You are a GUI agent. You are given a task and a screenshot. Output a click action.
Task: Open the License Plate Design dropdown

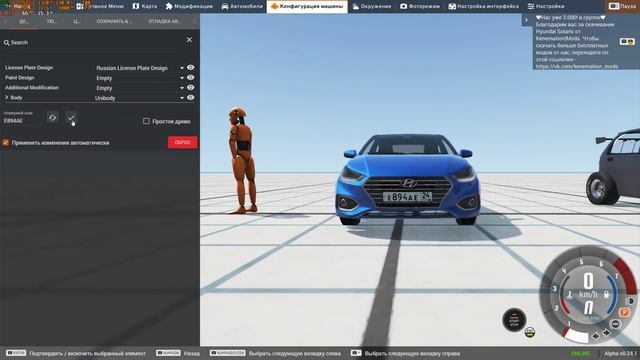[x=140, y=68]
